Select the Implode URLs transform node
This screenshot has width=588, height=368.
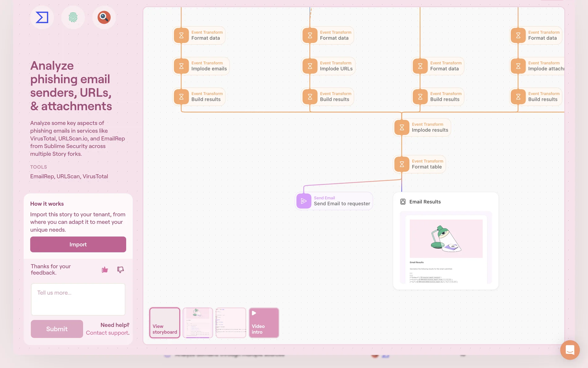coord(328,66)
